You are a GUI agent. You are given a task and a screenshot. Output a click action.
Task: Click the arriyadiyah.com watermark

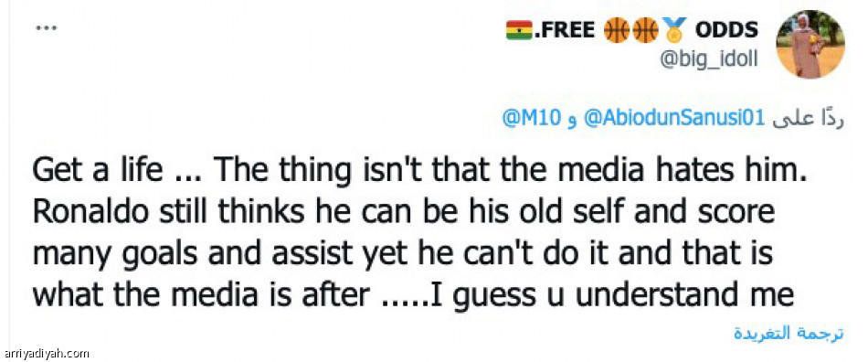tap(46, 354)
